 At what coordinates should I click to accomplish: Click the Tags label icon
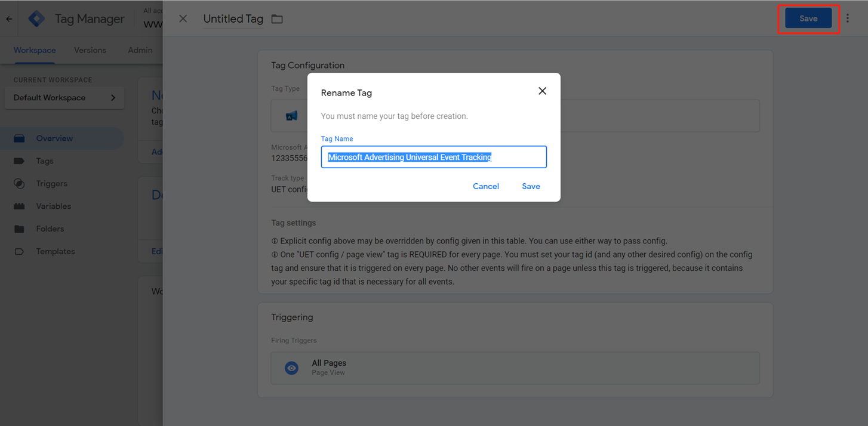click(19, 161)
